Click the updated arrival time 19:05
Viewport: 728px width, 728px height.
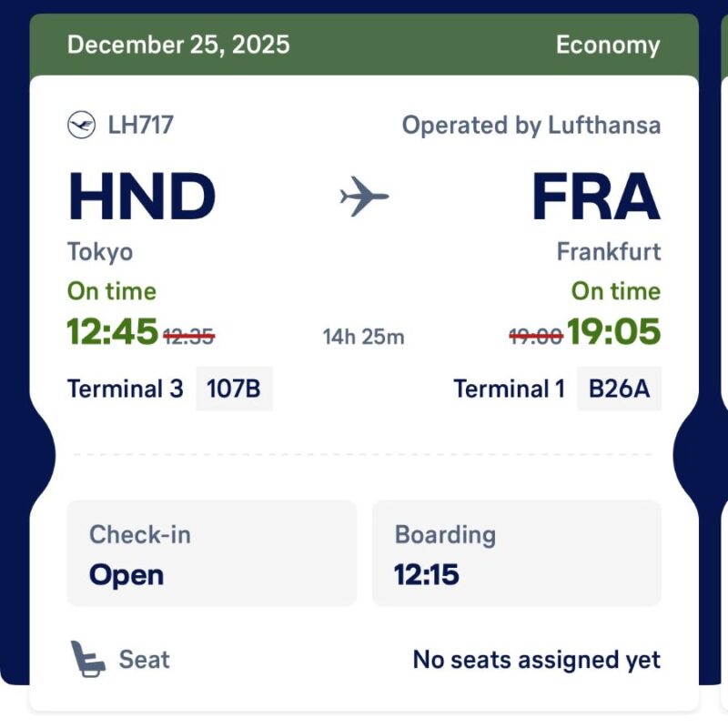[614, 333]
